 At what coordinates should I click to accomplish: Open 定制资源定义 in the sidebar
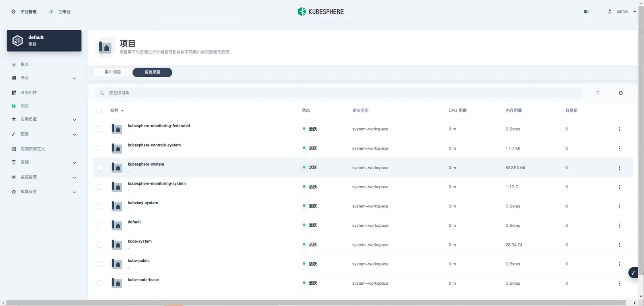coord(33,149)
